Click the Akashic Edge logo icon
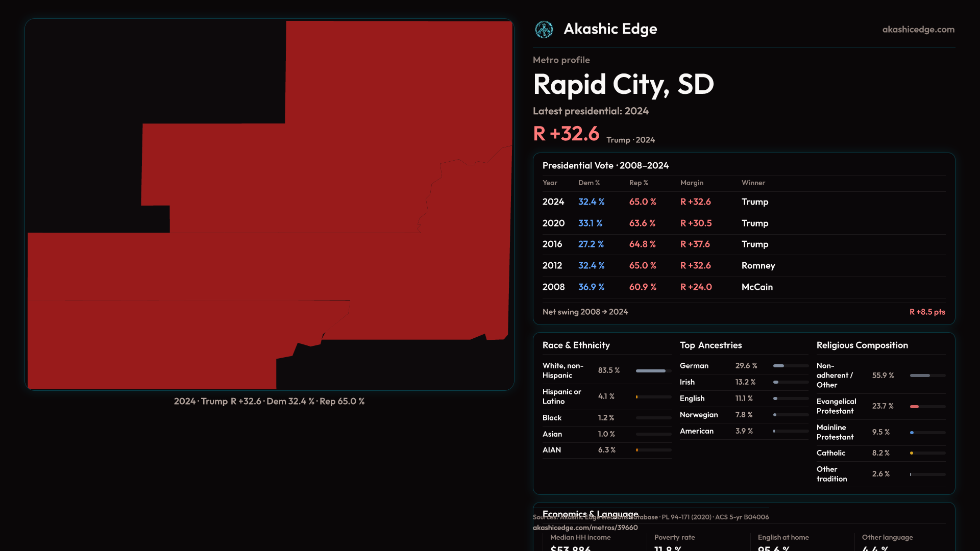 coord(544,30)
